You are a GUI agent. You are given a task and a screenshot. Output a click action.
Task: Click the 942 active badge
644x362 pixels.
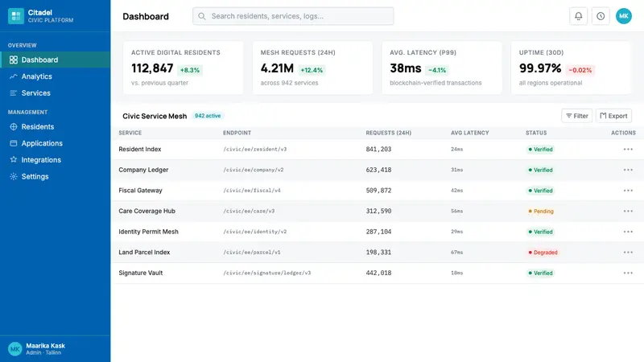[x=208, y=116]
